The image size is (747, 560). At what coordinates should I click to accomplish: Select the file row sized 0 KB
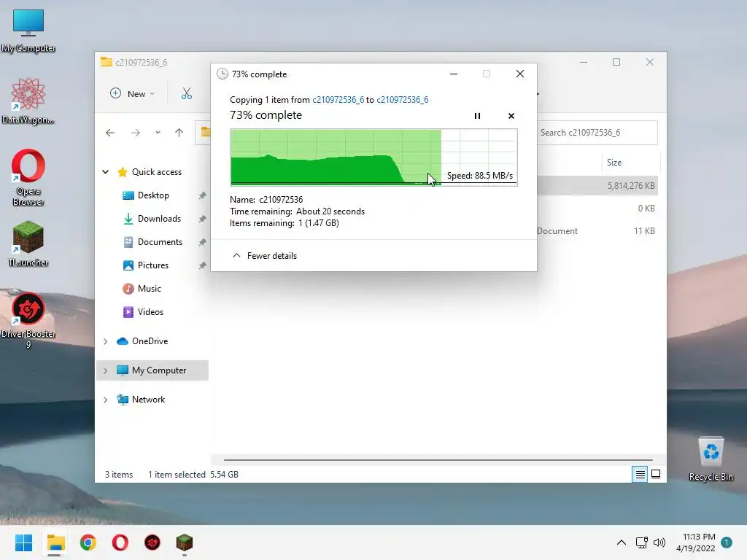(597, 208)
